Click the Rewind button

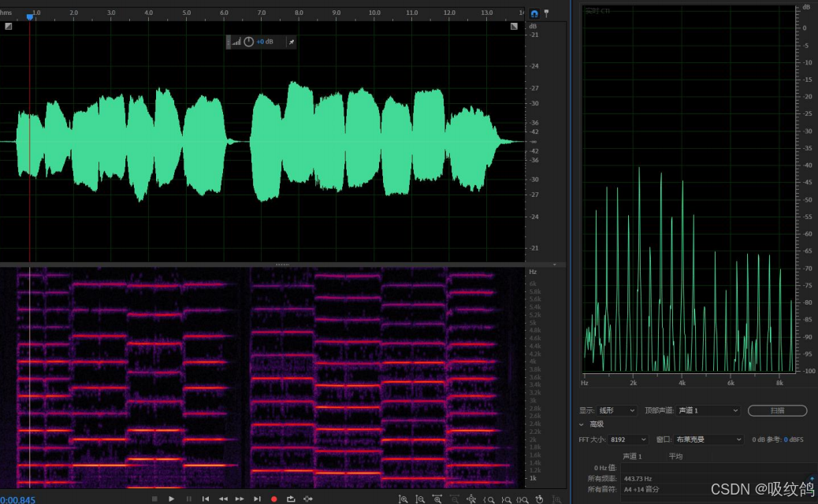pos(223,498)
